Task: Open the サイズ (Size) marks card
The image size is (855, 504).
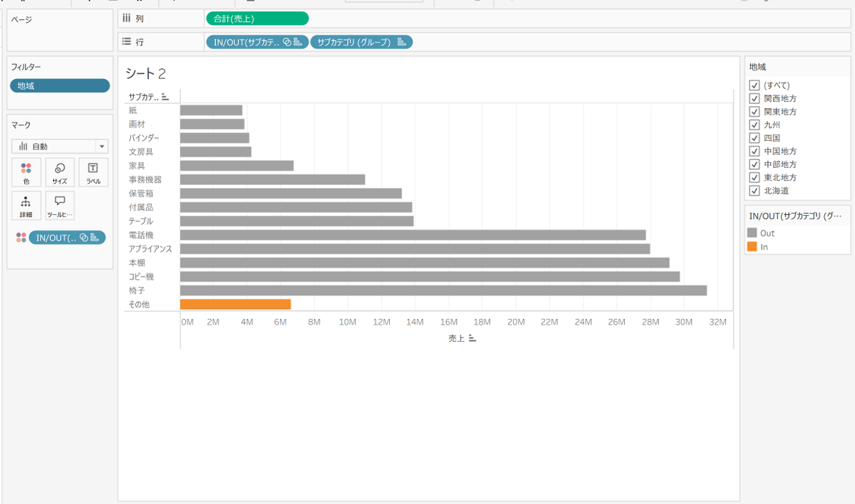Action: pos(60,172)
